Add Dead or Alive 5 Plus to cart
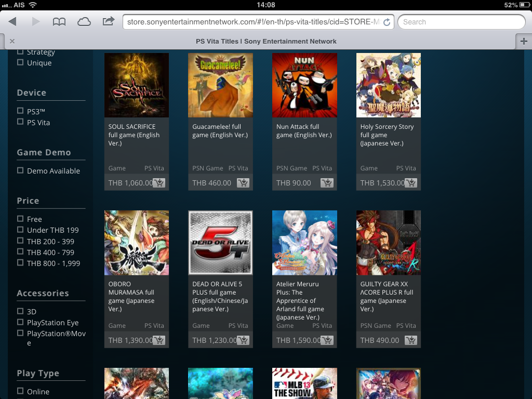The width and height of the screenshot is (532, 399). 243,340
